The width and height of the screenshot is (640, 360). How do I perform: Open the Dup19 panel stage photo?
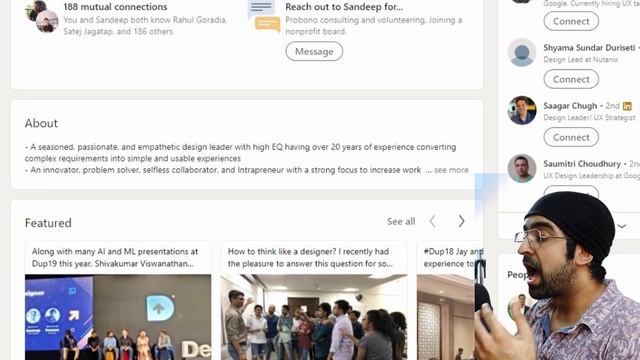(x=118, y=317)
